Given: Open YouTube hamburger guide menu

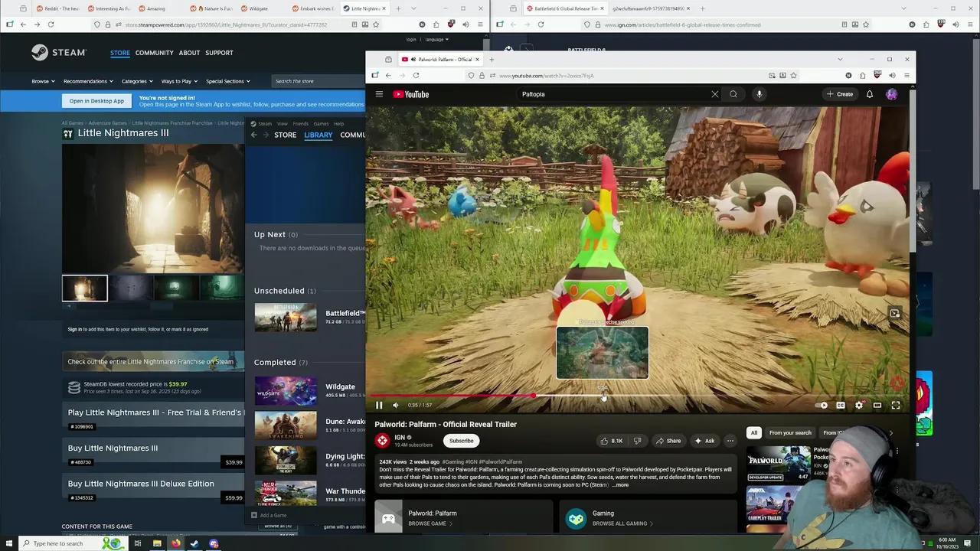Looking at the screenshot, I should click(379, 94).
